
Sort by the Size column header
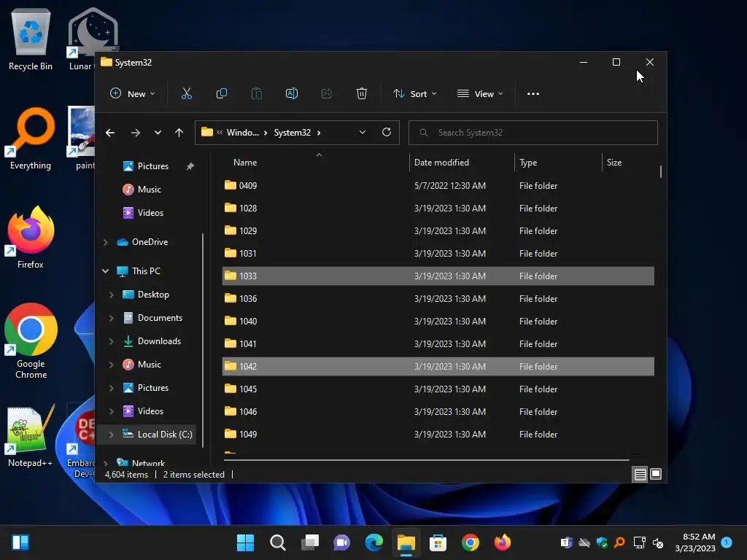coord(614,163)
